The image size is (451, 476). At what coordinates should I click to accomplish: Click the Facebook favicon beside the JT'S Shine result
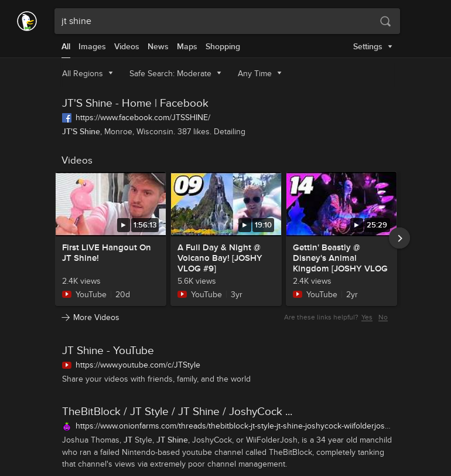point(67,117)
